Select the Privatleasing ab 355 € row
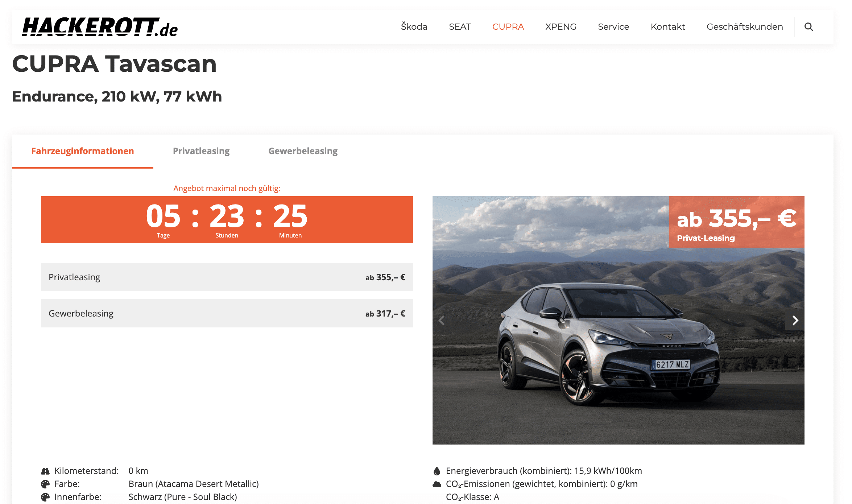 [x=227, y=277]
